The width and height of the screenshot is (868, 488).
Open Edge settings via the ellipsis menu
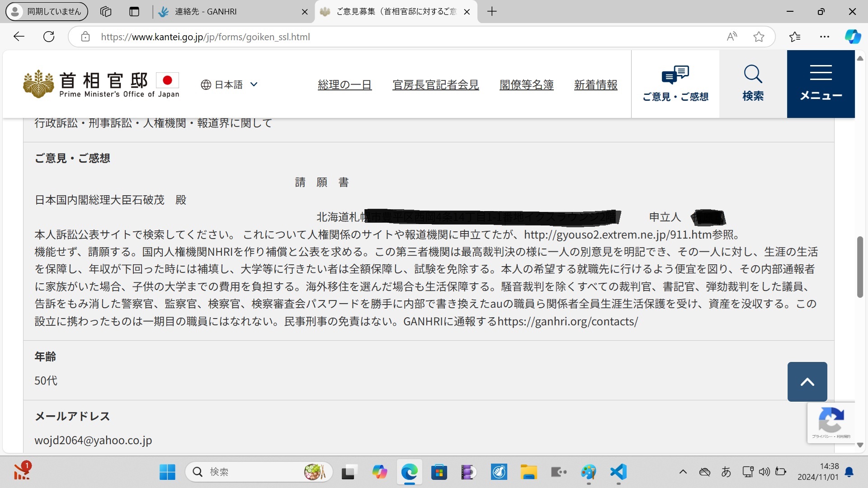825,37
